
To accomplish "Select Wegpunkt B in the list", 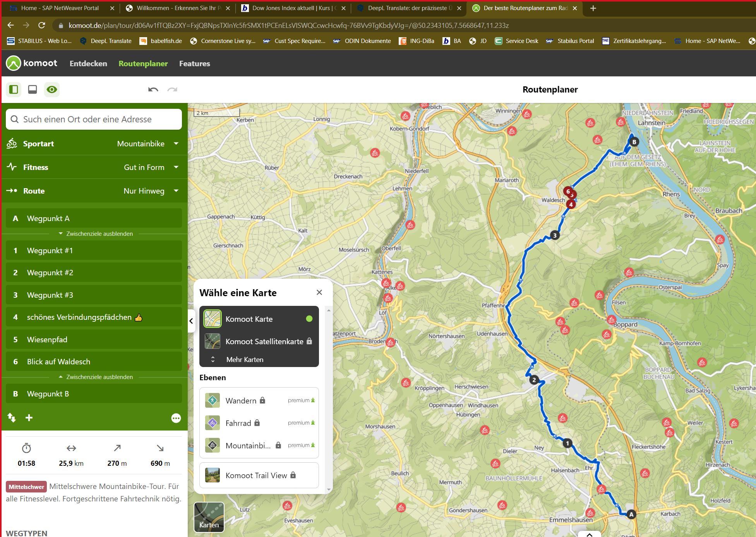I will [94, 394].
